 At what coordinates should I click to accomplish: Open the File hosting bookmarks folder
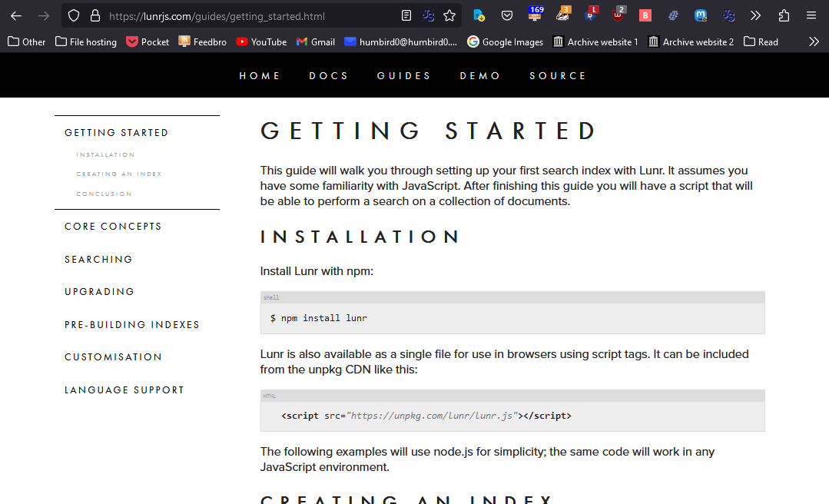point(86,42)
